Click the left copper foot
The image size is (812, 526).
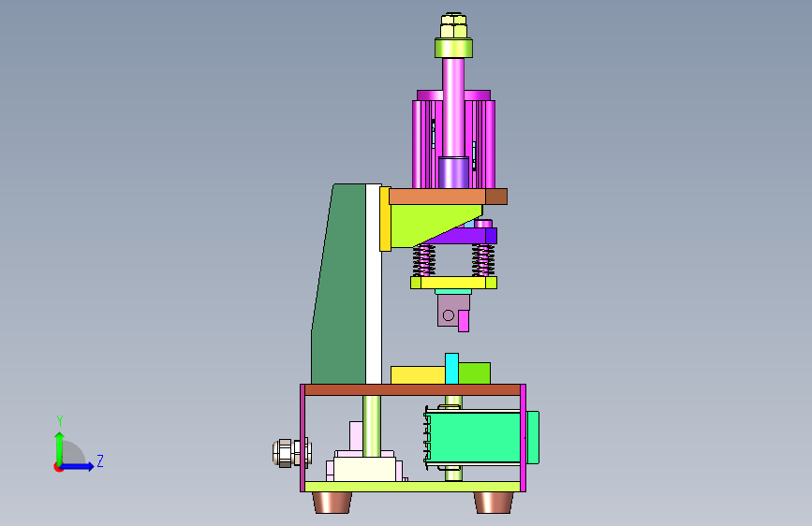pyautogui.click(x=332, y=503)
